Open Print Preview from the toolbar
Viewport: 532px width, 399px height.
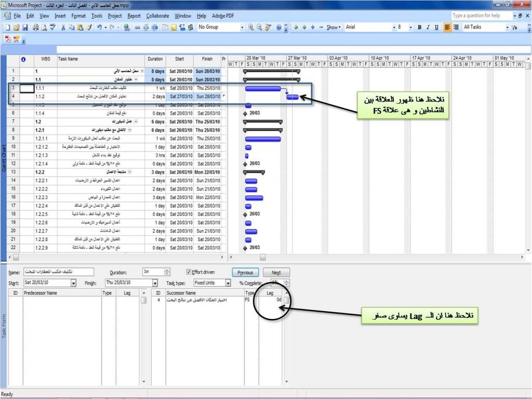[44, 28]
